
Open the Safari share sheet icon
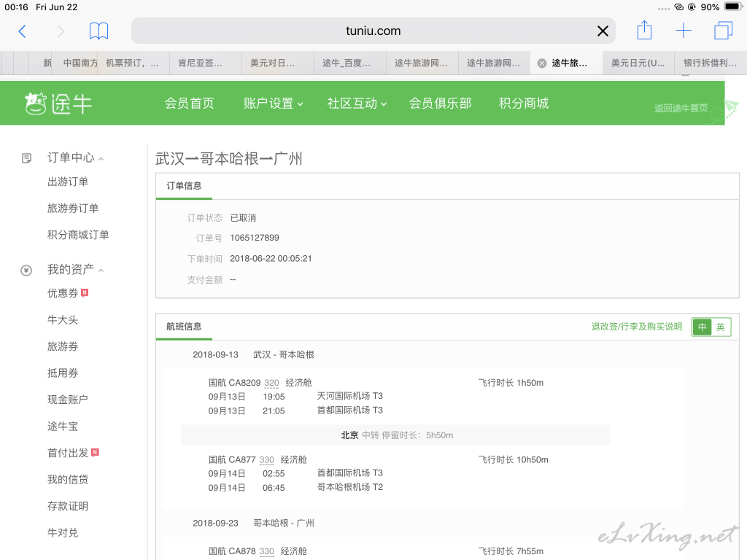point(644,30)
